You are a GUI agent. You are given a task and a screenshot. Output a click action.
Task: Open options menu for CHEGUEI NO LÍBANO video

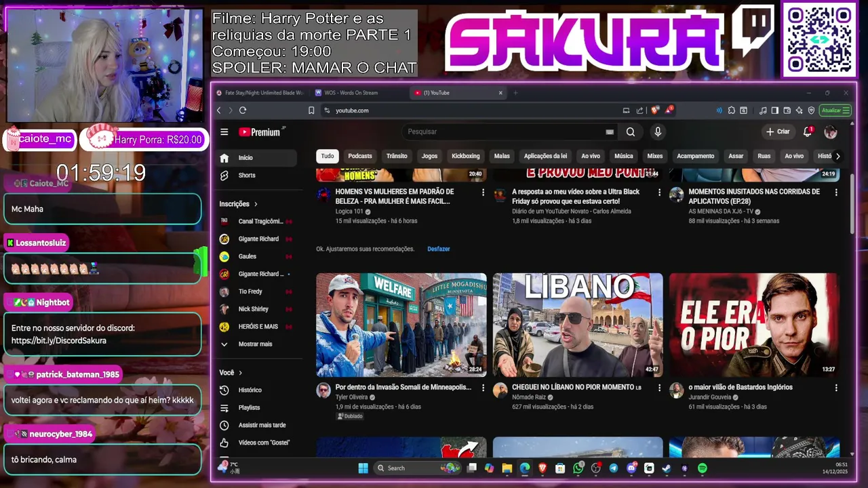click(659, 388)
